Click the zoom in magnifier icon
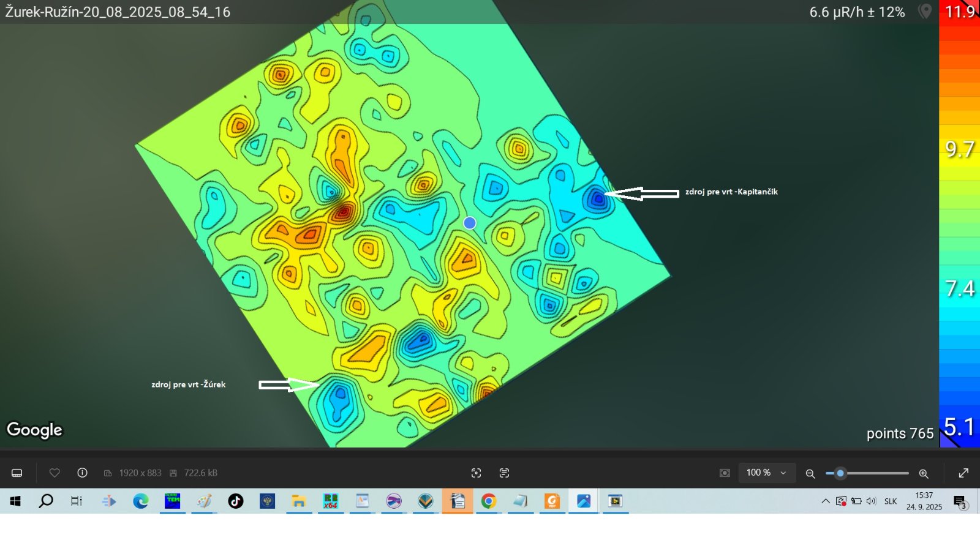The width and height of the screenshot is (980, 551). [x=924, y=473]
